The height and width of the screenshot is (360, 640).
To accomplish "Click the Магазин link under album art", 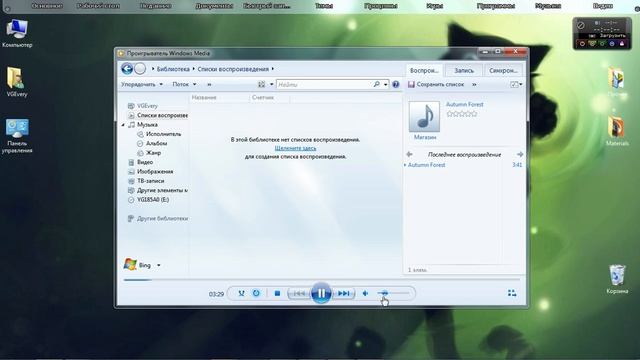I will tap(425, 137).
